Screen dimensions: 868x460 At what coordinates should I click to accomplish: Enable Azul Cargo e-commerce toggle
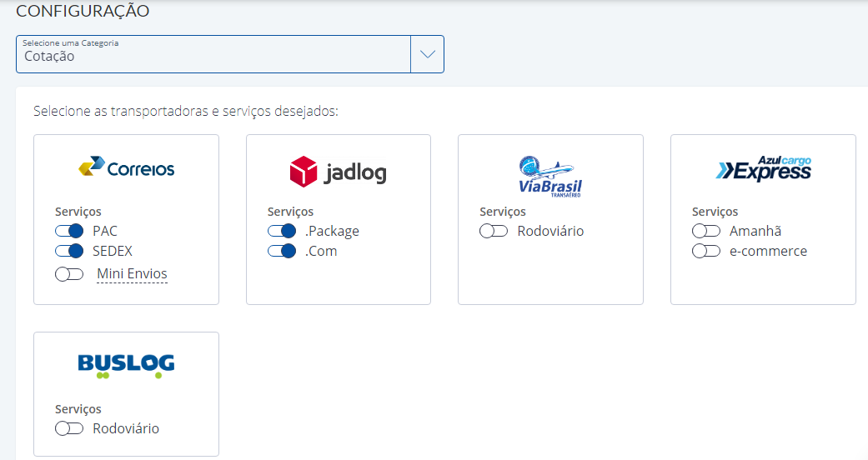706,252
